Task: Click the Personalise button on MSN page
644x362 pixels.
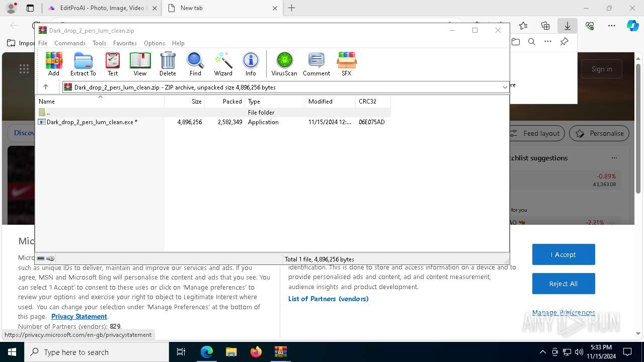Action: click(599, 133)
